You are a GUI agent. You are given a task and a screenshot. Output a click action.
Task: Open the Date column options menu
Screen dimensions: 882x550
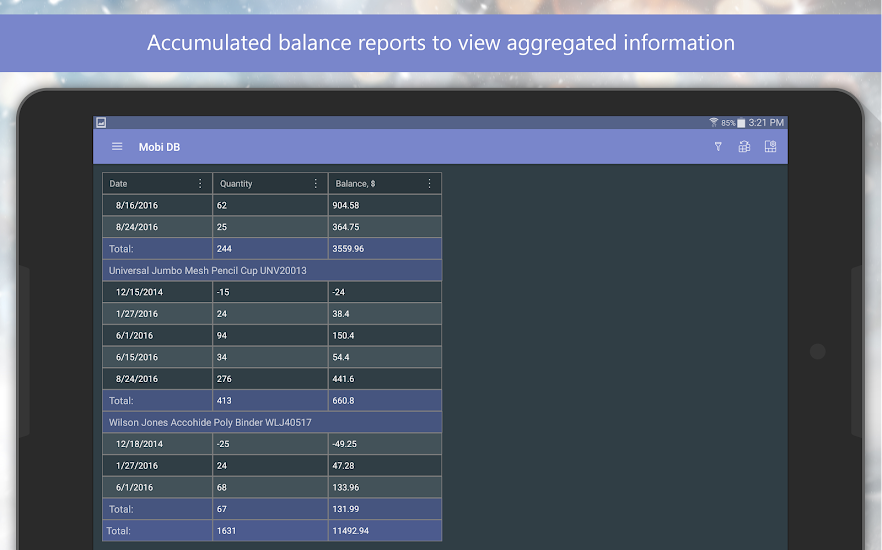(200, 184)
